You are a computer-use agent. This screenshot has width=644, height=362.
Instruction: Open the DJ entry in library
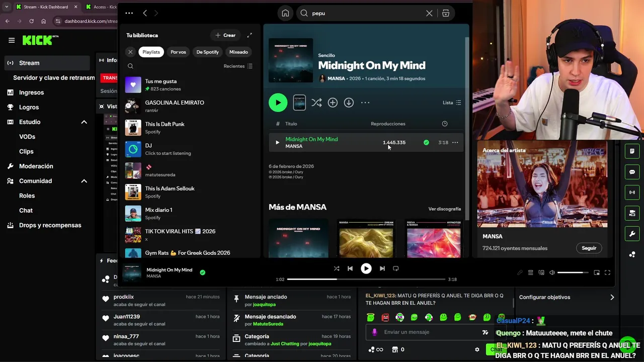(190, 149)
